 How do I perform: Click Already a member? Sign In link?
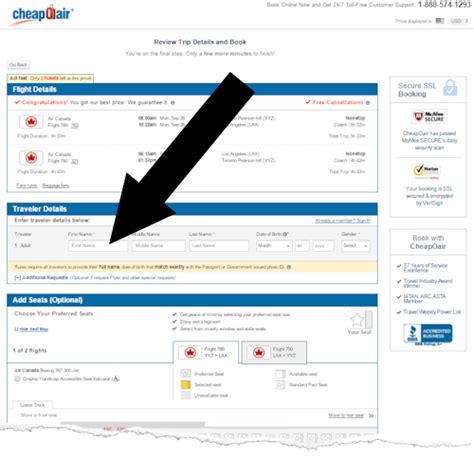[x=343, y=221]
